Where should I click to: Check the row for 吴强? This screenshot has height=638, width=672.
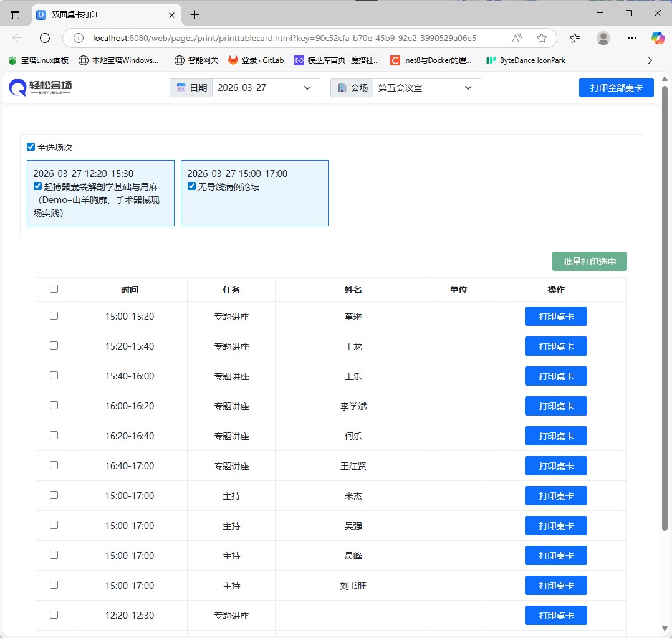coord(54,525)
